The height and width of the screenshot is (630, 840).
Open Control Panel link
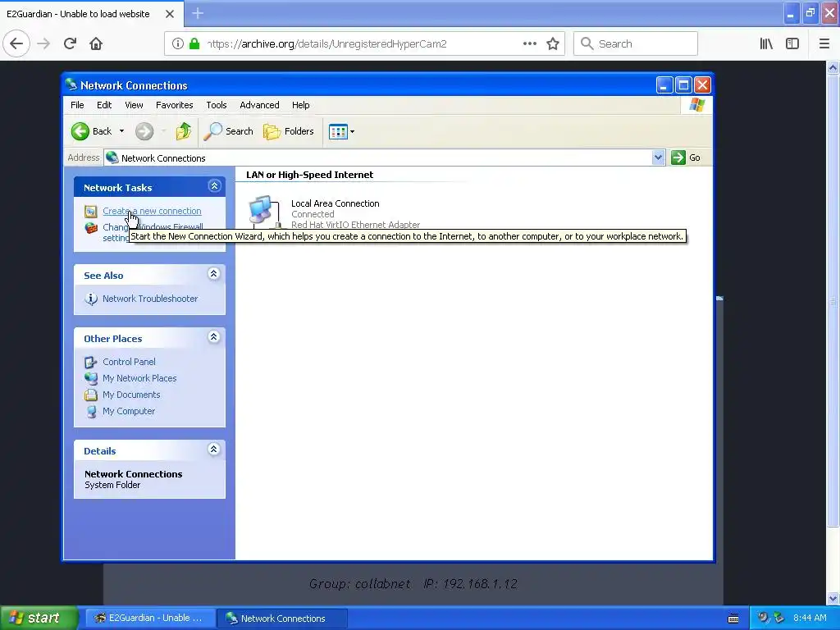(x=129, y=362)
